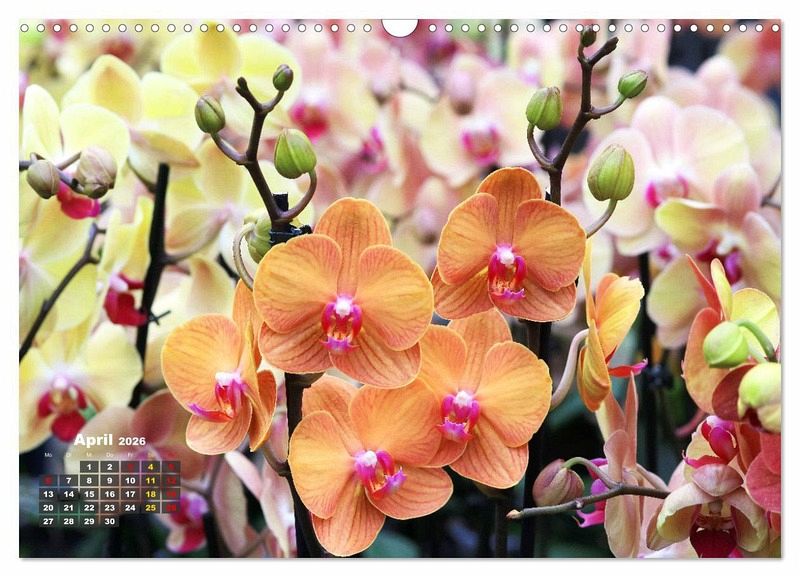This screenshot has height=577, width=800.
Task: Select Saturday April 25 cell
Action: pos(150,507)
